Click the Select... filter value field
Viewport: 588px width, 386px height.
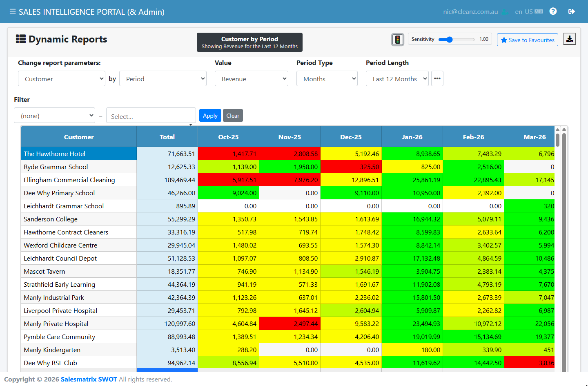pos(151,116)
